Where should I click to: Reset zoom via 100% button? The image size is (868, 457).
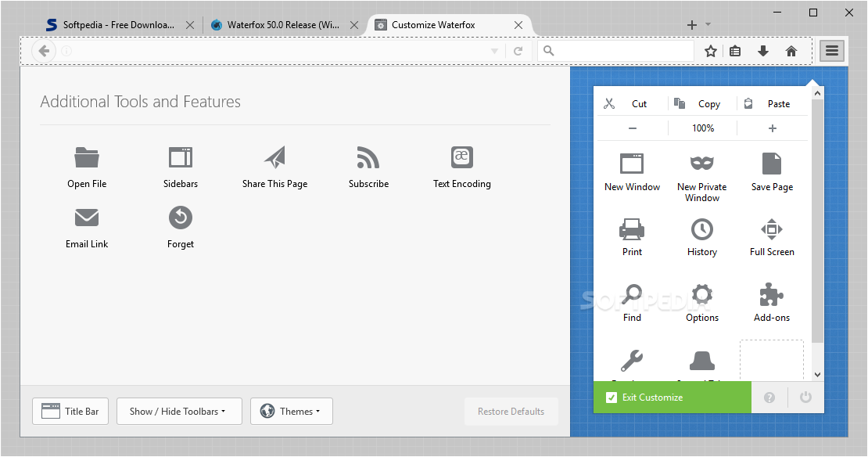point(702,128)
